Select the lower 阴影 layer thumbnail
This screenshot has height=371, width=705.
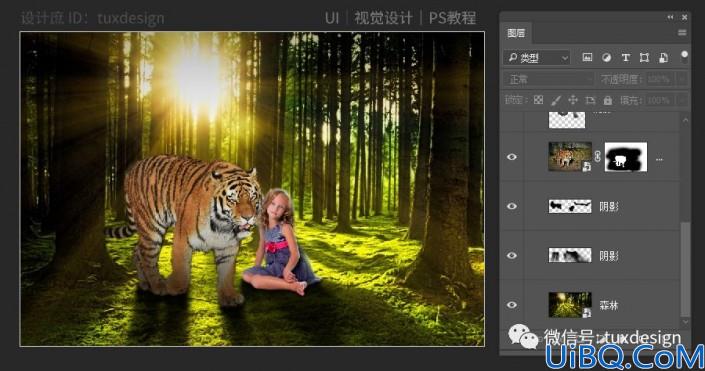(x=570, y=255)
